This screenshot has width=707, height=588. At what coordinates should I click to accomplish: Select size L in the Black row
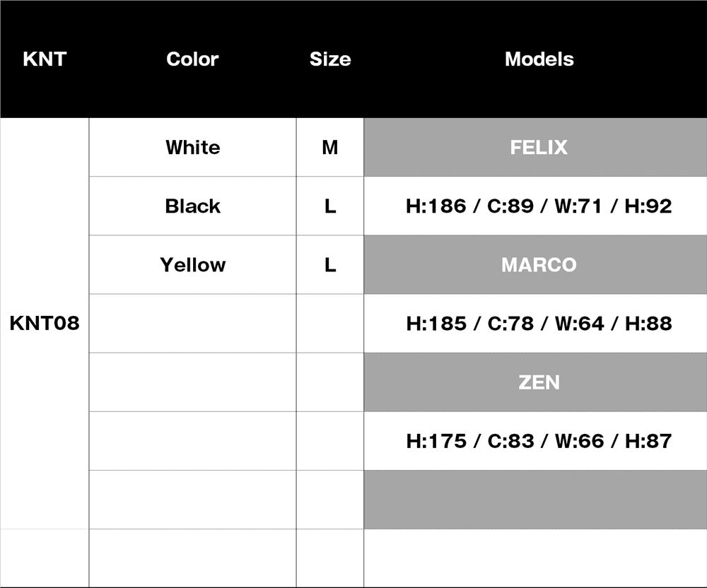[330, 206]
